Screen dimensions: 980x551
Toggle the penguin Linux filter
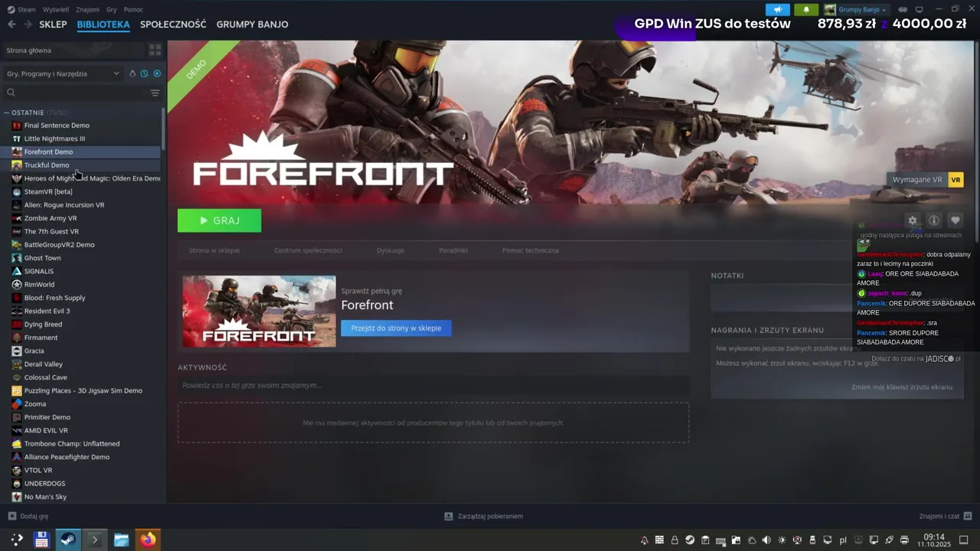(x=132, y=73)
